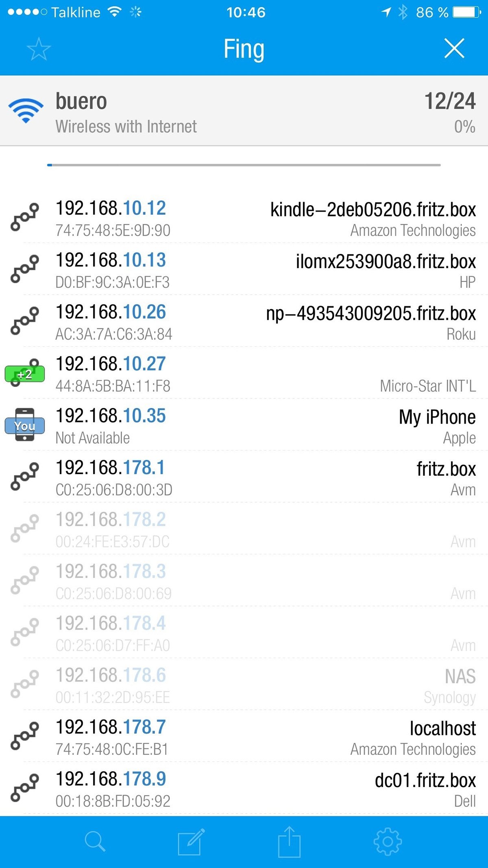Screen dimensions: 488x868
Task: Close the Fing scan view
Action: click(x=454, y=49)
